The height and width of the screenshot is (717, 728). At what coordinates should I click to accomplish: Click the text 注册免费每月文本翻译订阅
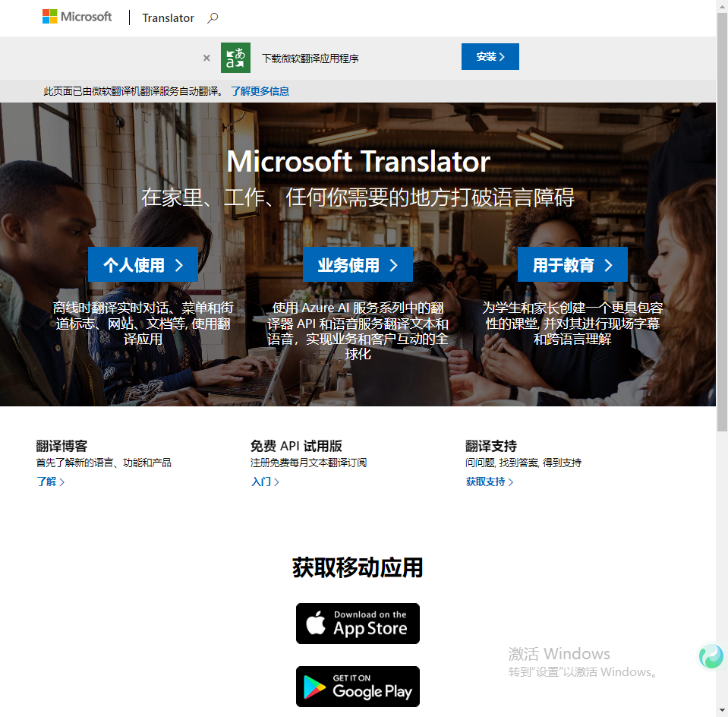308,463
